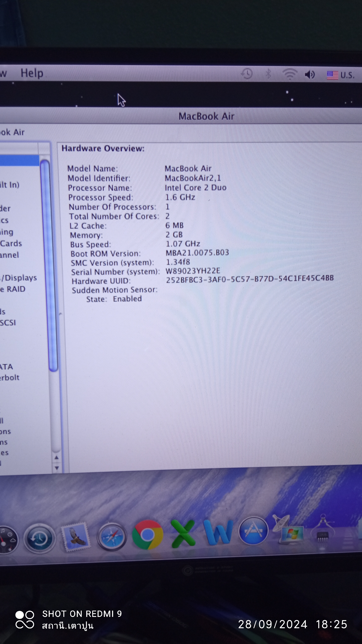Click the 1.07 GHz bus speed value
Viewport: 362px width, 644px height.
pos(183,244)
